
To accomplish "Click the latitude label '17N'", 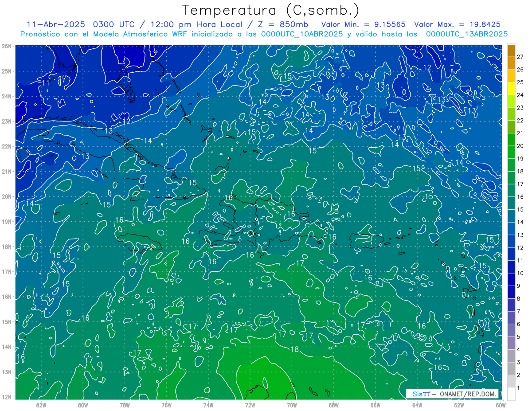I will [6, 272].
